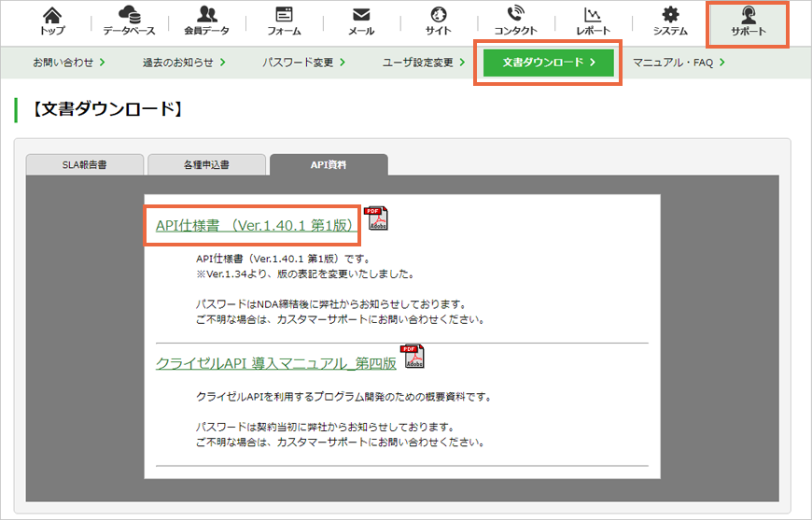Open お問い合わせ submenu item
Viewport: 812px width, 520px height.
pos(69,63)
